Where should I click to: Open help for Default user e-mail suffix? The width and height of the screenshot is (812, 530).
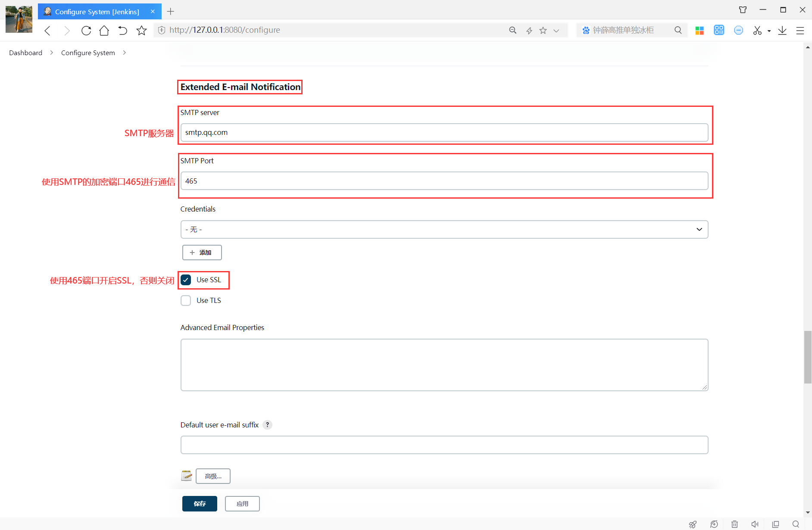tap(267, 425)
